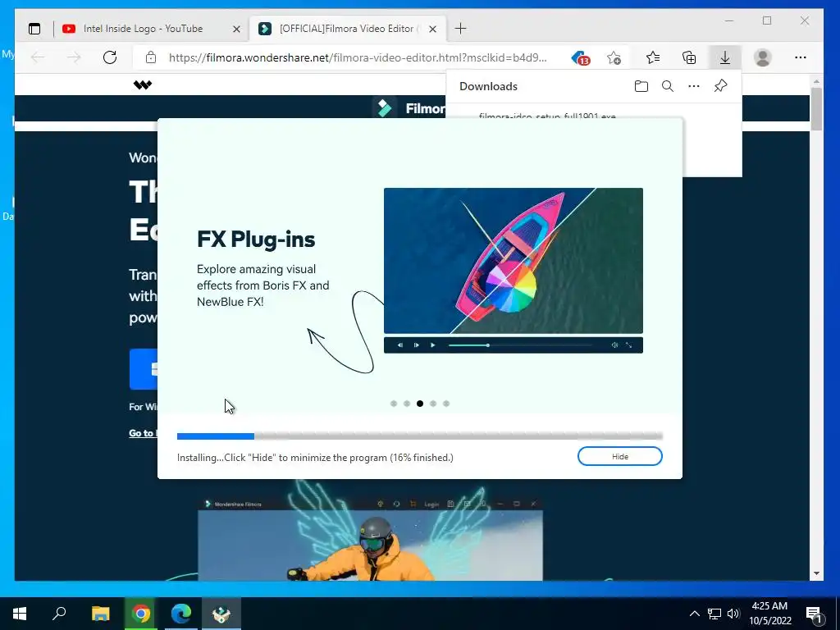Open the browser profile icon
Screen dimensions: 840x630
click(x=762, y=57)
